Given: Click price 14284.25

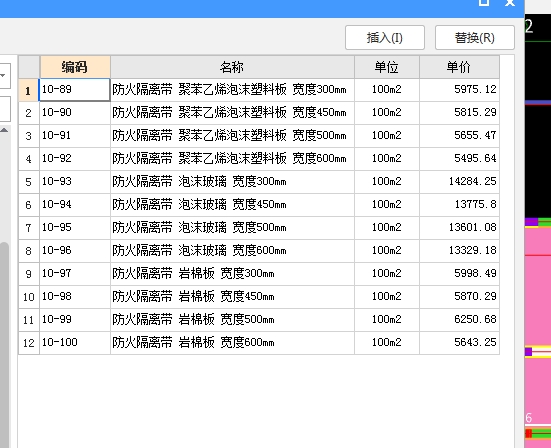Looking at the screenshot, I should [x=459, y=182].
